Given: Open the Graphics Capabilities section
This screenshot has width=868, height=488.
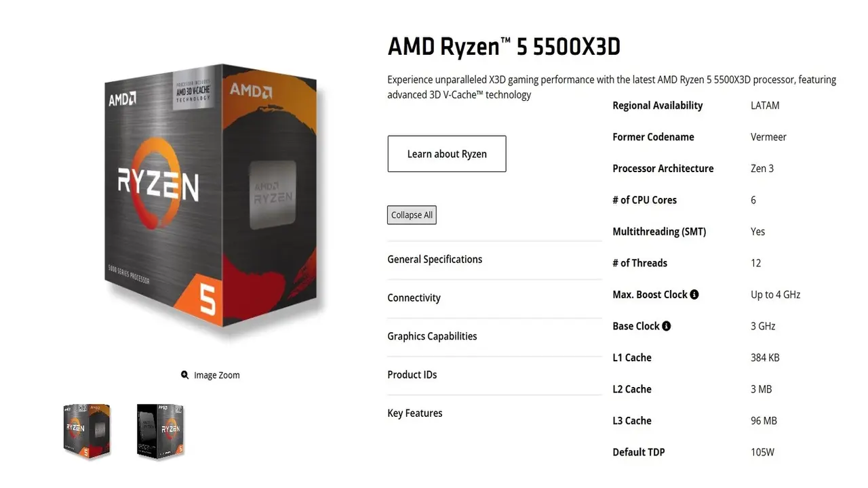Looking at the screenshot, I should click(432, 337).
